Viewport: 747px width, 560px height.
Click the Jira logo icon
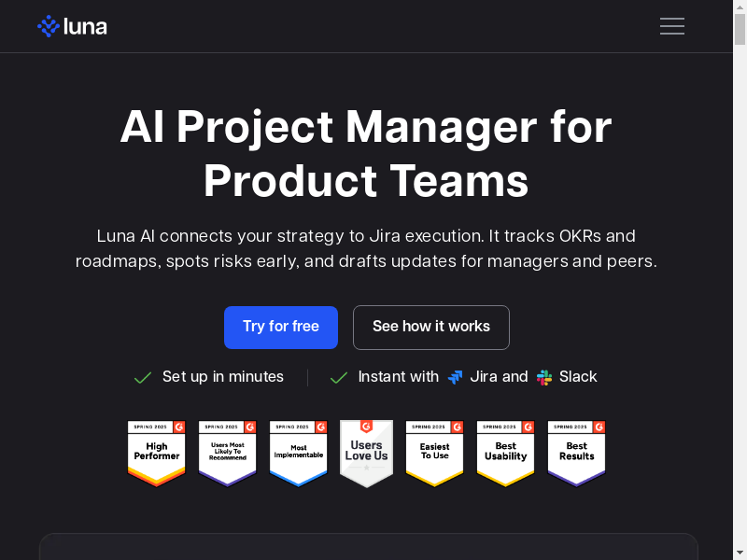tap(456, 377)
